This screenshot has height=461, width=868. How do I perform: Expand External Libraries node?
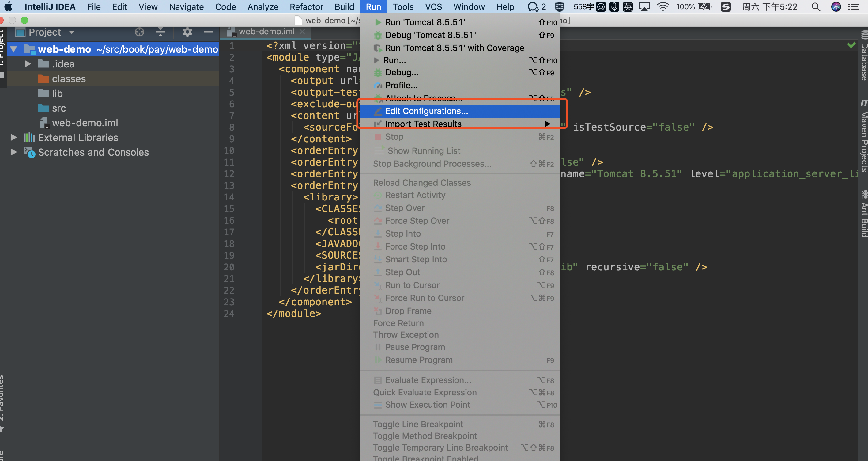pyautogui.click(x=13, y=138)
